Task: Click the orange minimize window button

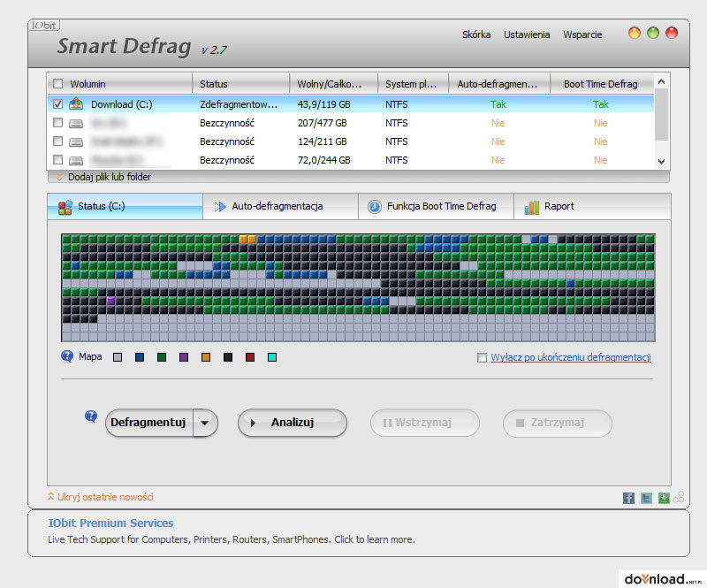Action: coord(635,33)
